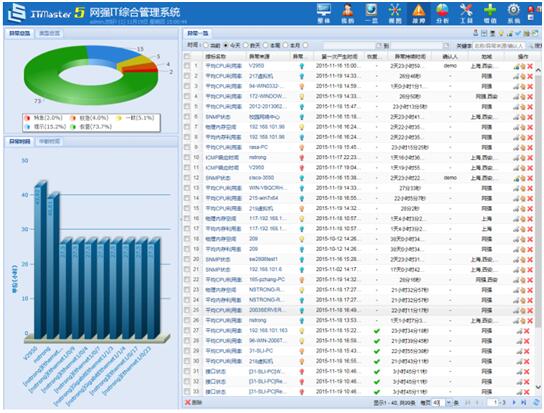Open the end date calendar picker
Image resolution: width=544 pixels, height=413 pixels.
[446, 45]
